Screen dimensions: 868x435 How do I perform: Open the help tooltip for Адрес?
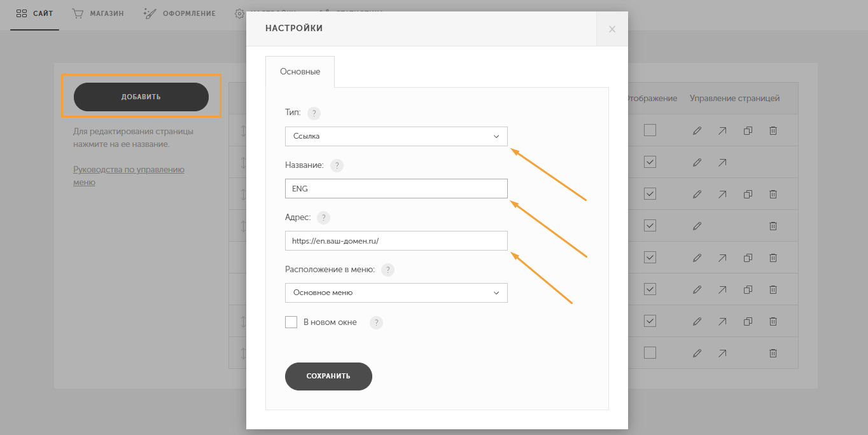323,217
